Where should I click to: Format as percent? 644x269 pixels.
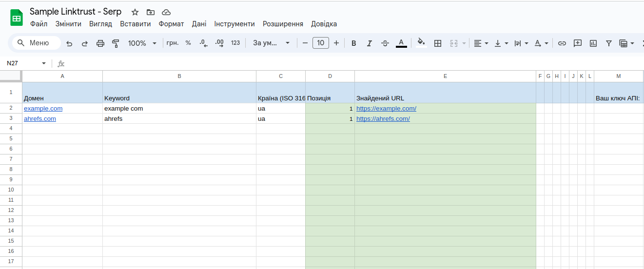pos(188,43)
